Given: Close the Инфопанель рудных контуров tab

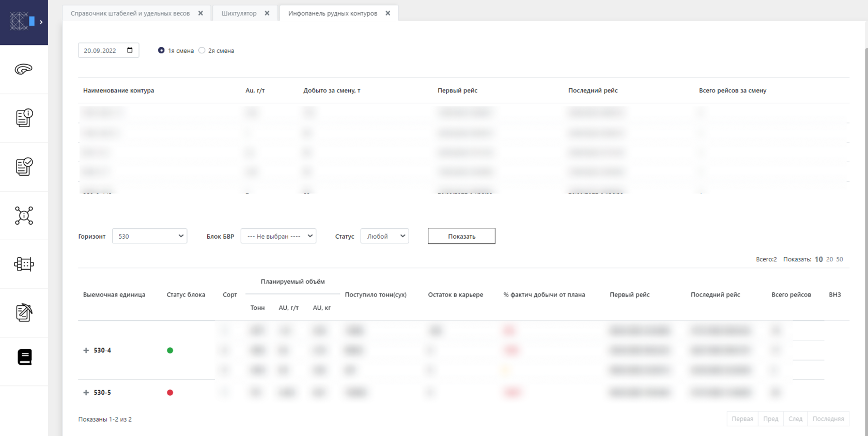Looking at the screenshot, I should pos(388,13).
